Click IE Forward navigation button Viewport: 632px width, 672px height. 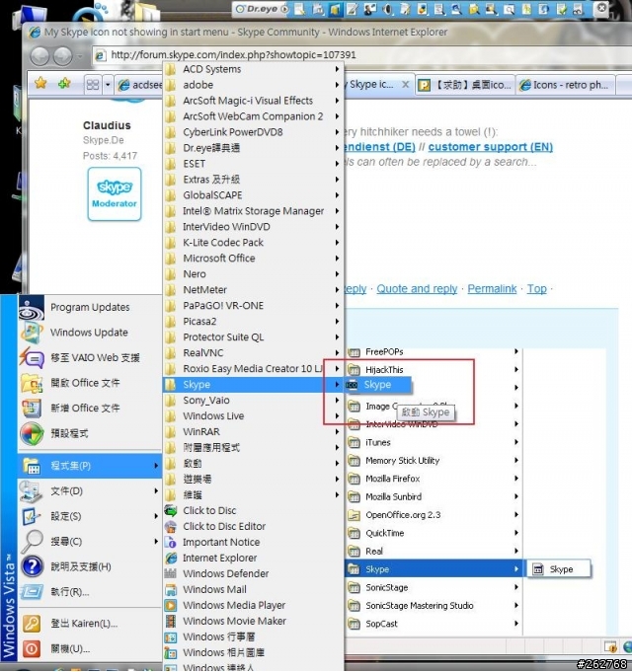click(x=62, y=56)
